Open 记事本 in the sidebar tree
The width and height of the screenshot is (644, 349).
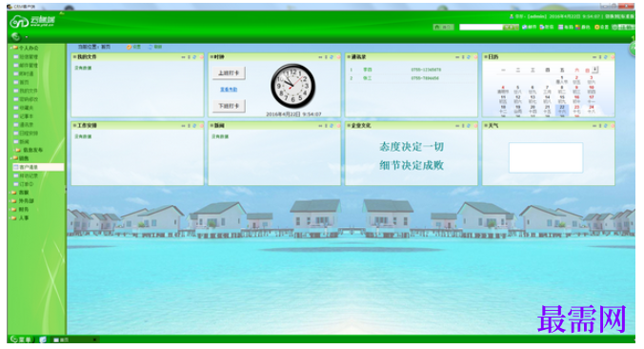coord(24,116)
